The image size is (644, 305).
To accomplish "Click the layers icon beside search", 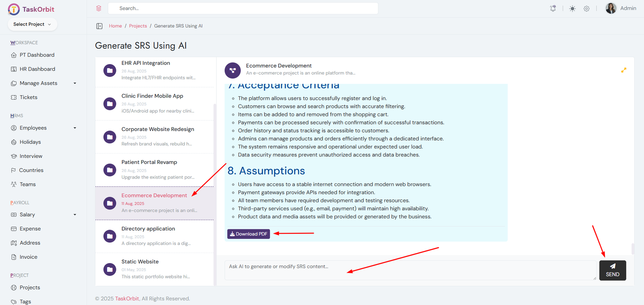I will (99, 8).
